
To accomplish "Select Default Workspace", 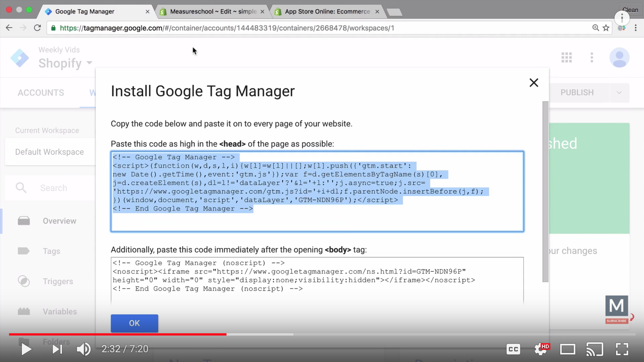I will 50,152.
